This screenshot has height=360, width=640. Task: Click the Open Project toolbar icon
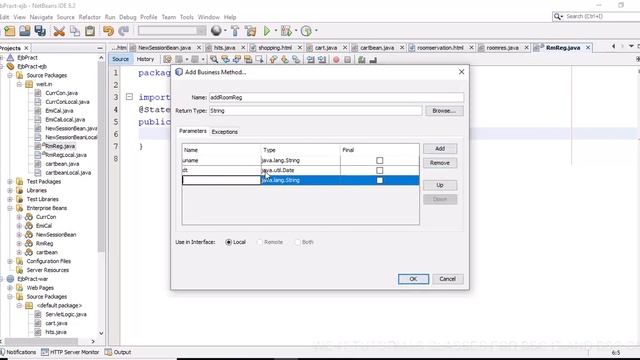(x=24, y=31)
